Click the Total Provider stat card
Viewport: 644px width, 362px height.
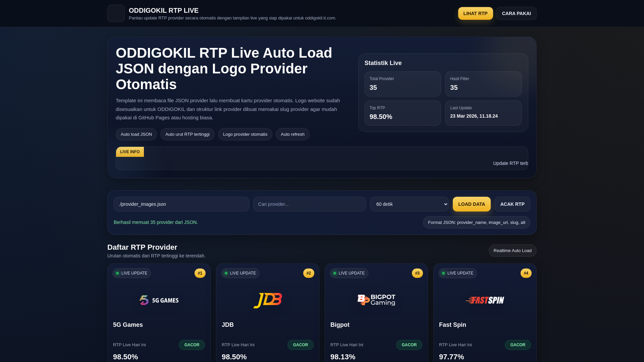pyautogui.click(x=403, y=84)
